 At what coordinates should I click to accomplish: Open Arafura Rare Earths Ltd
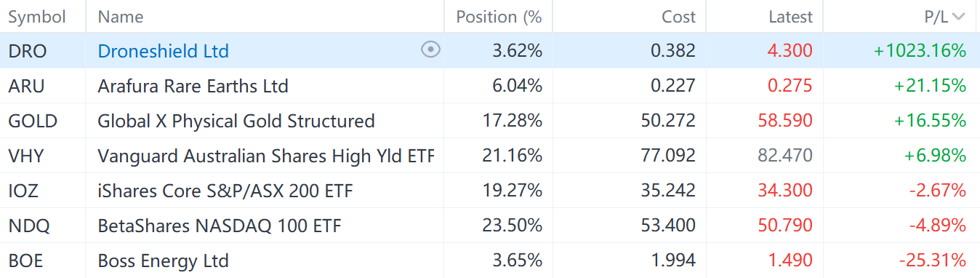pos(193,86)
